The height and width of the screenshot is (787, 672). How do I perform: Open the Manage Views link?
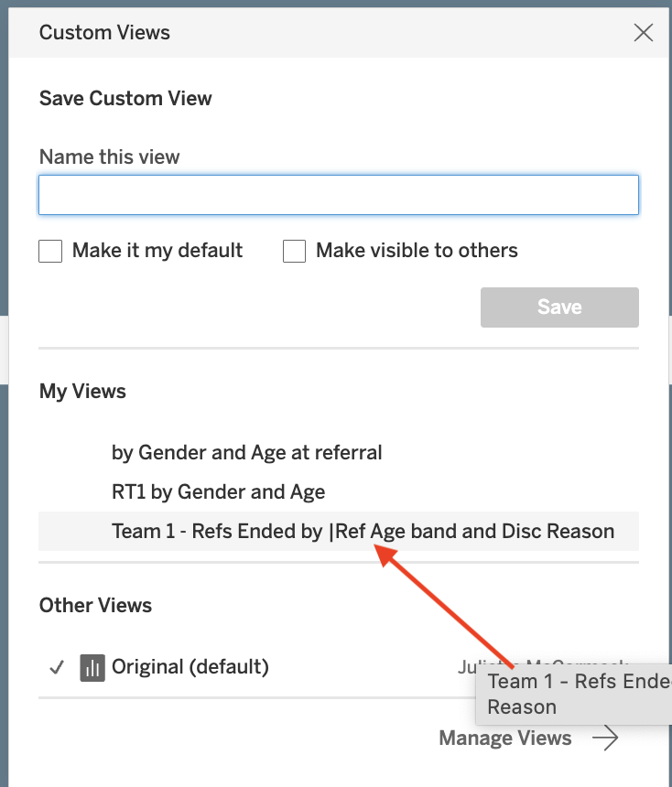(x=505, y=738)
